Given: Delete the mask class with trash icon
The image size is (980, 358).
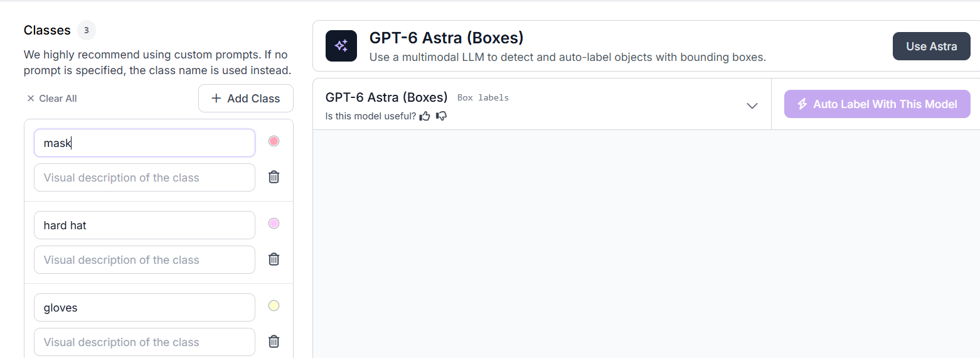Looking at the screenshot, I should click(x=274, y=177).
